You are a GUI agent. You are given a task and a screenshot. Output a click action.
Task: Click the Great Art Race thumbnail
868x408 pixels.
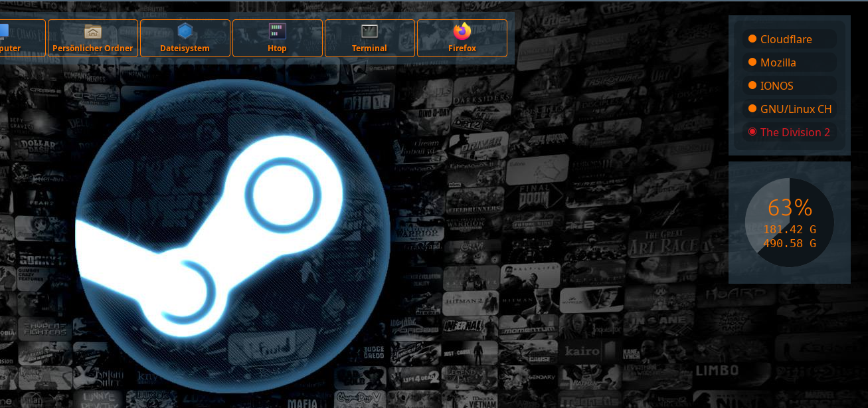coord(663,244)
